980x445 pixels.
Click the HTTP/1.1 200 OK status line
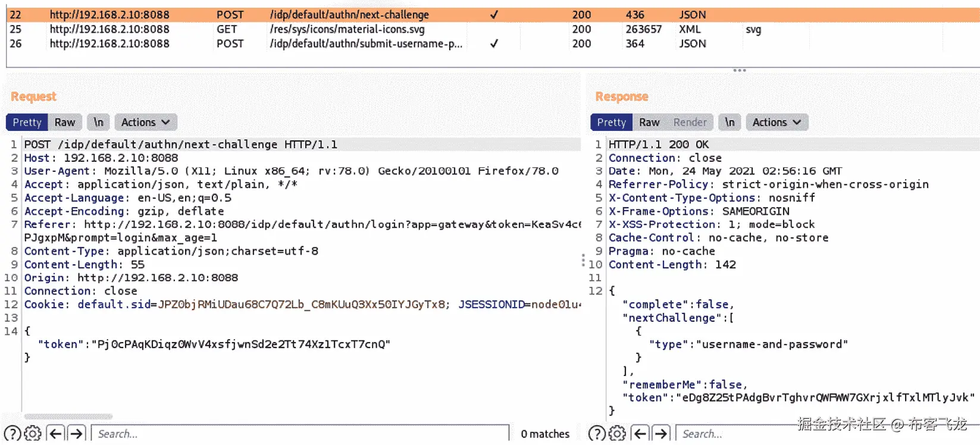(659, 145)
